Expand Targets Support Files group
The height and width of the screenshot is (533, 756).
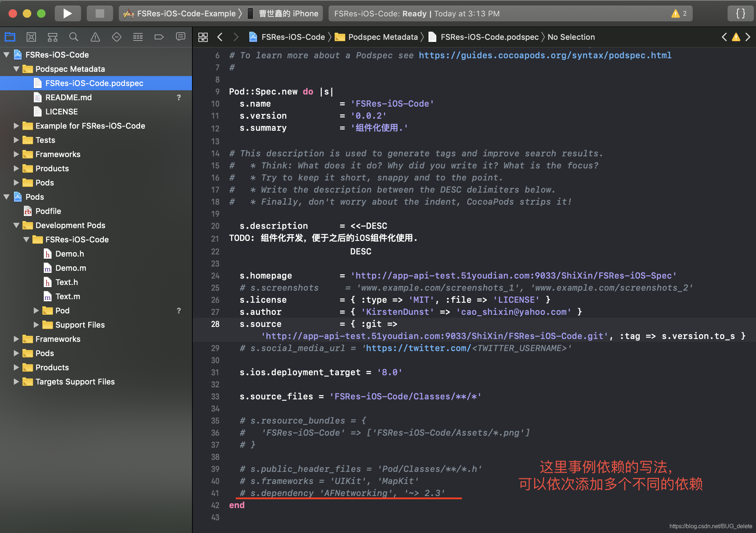[x=16, y=382]
